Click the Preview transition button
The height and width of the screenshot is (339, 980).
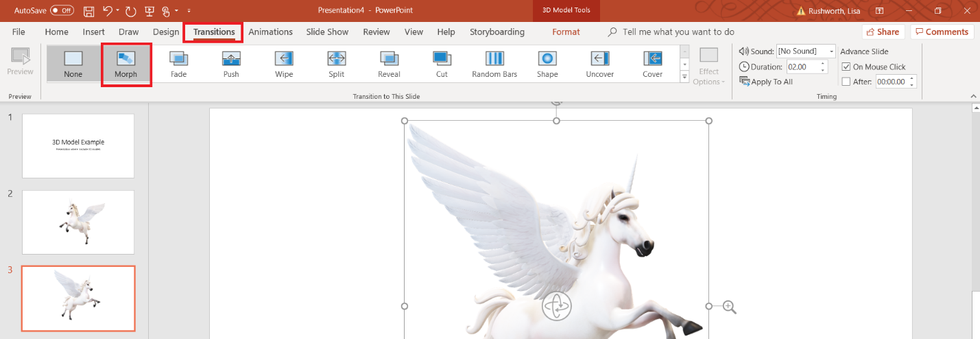20,62
